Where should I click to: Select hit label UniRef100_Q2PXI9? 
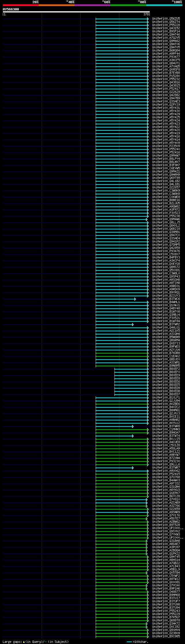click(166, 104)
